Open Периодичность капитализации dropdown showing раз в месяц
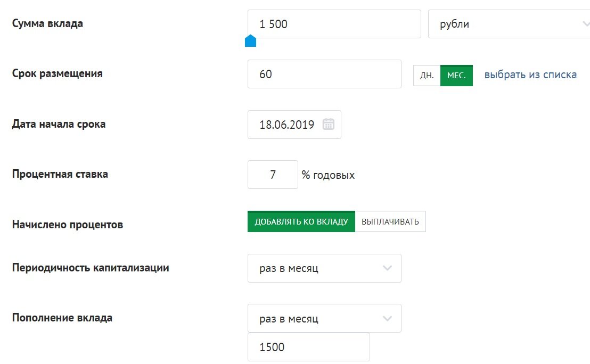 [324, 268]
